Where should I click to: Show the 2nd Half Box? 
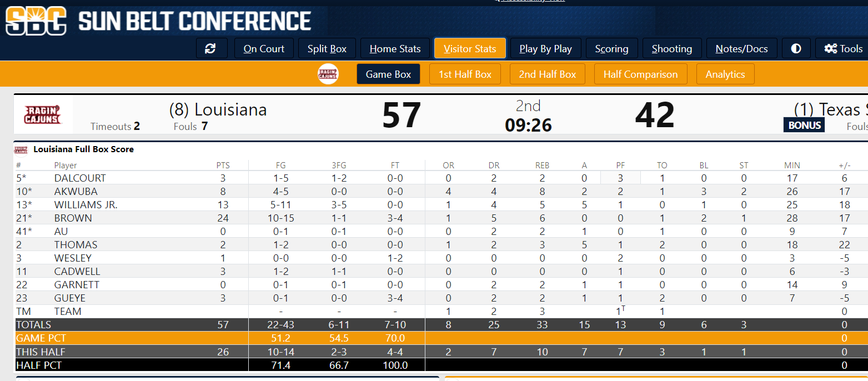point(547,74)
